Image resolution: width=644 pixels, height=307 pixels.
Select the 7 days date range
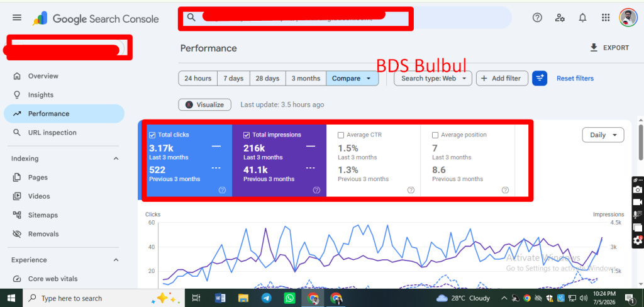[x=233, y=78]
